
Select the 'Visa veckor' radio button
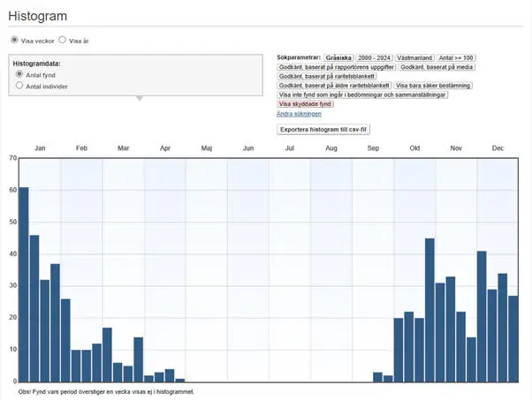[14, 41]
